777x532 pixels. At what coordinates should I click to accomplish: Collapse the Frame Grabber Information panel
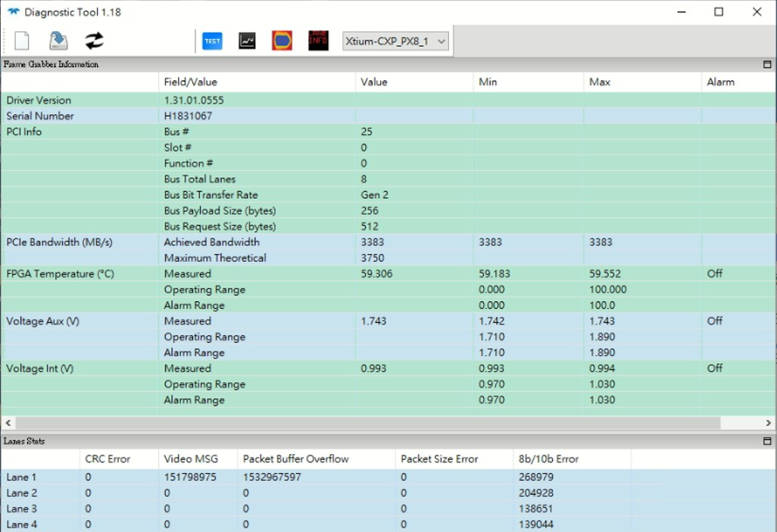click(x=767, y=64)
